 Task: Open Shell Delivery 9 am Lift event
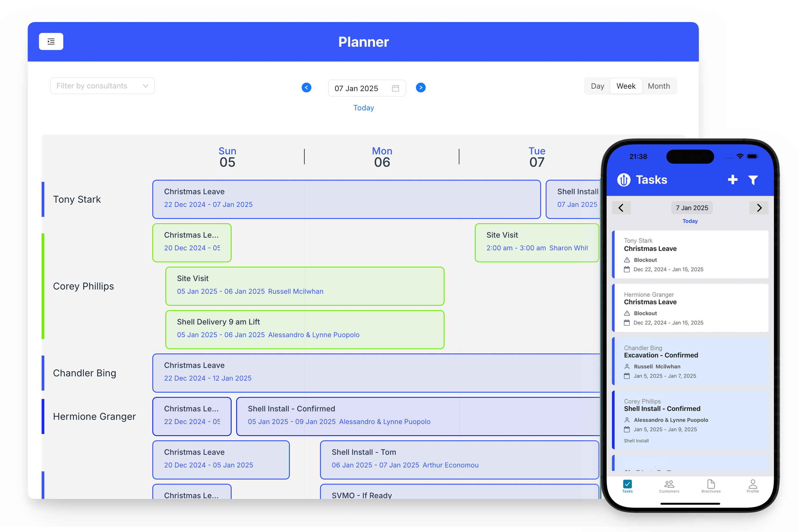305,329
